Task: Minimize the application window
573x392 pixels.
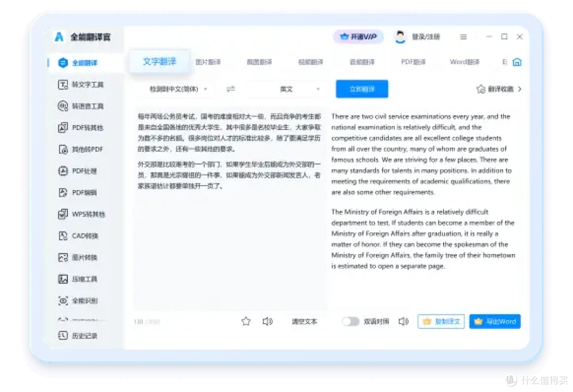Action: pyautogui.click(x=489, y=37)
